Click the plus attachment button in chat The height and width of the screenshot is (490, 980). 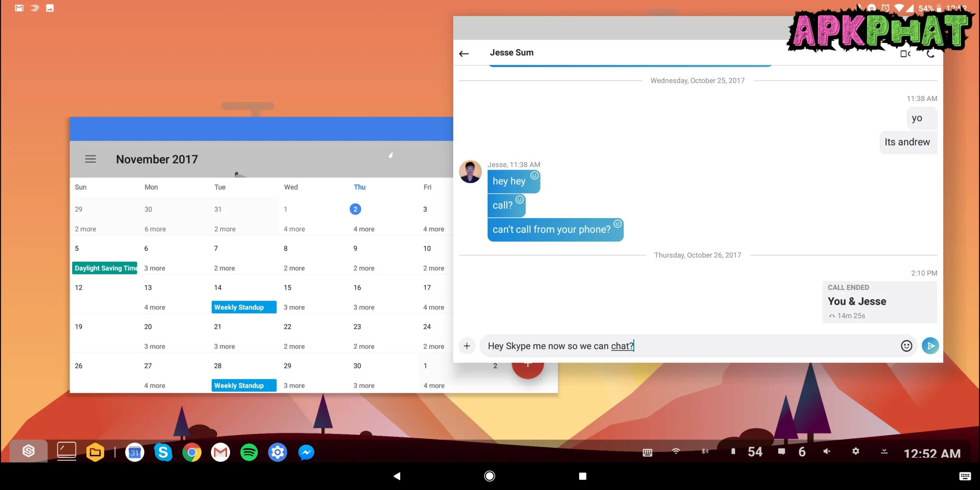467,346
